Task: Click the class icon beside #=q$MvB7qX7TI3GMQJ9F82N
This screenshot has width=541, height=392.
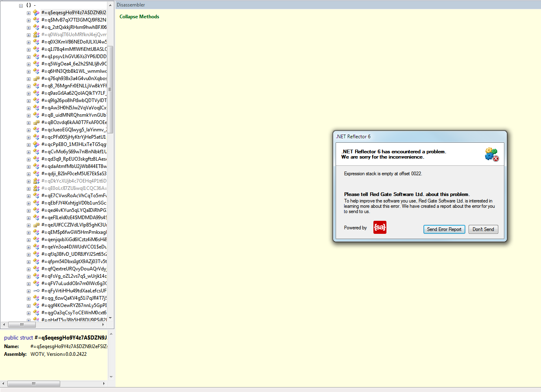Action: pos(36,20)
